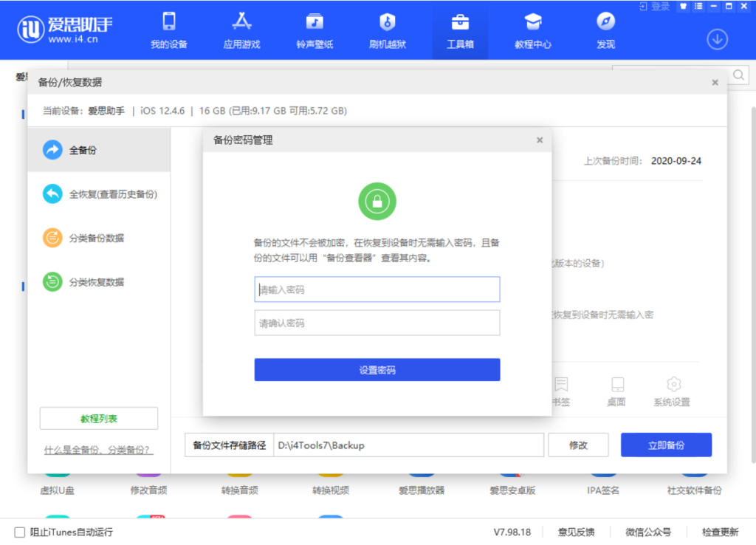The height and width of the screenshot is (545, 756).
Task: Open the 什么是全备份、分类备份 link
Action: click(x=98, y=450)
